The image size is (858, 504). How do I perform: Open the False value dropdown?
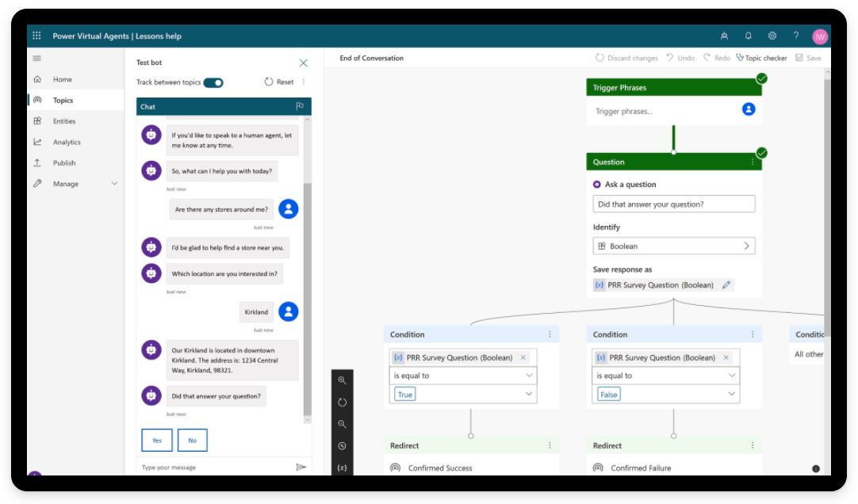click(665, 394)
